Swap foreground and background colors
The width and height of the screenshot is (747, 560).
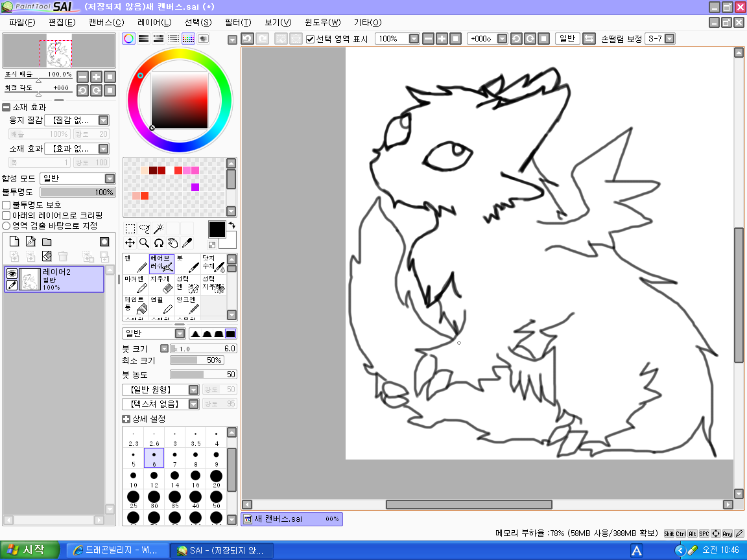tap(232, 226)
